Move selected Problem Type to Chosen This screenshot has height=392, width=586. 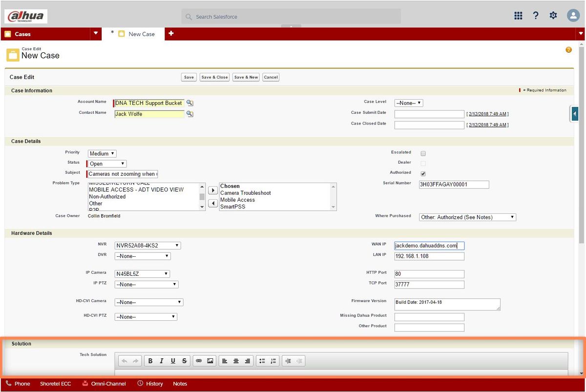(213, 190)
